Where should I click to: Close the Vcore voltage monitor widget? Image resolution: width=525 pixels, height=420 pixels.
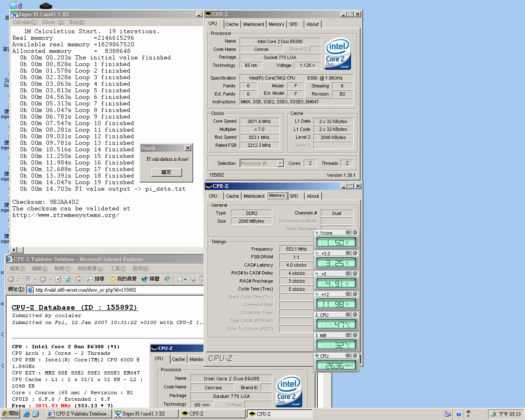pos(355,233)
